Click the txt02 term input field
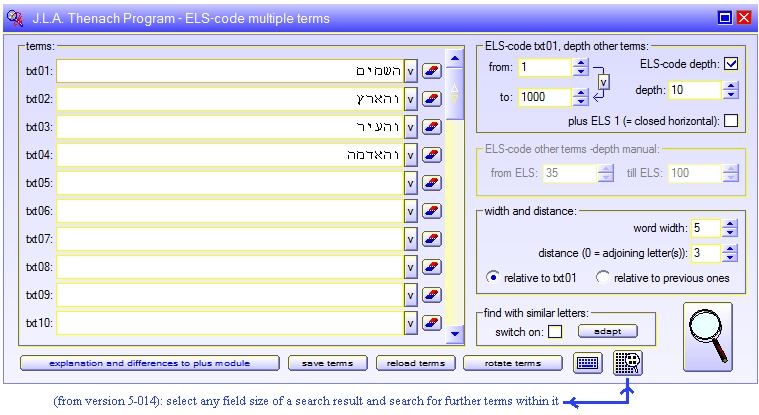This screenshot has height=415, width=759. (230, 99)
